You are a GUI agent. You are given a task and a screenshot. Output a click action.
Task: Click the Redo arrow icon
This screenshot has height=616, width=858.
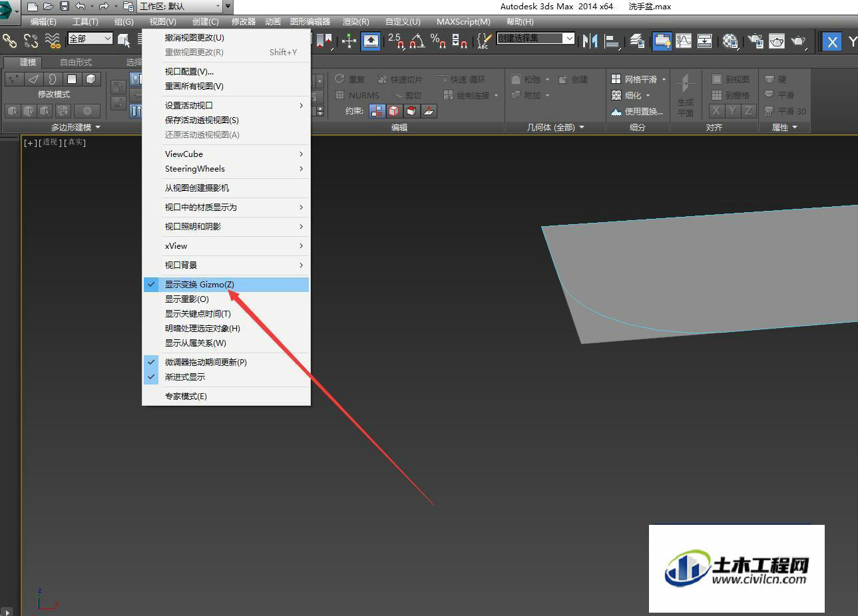103,6
